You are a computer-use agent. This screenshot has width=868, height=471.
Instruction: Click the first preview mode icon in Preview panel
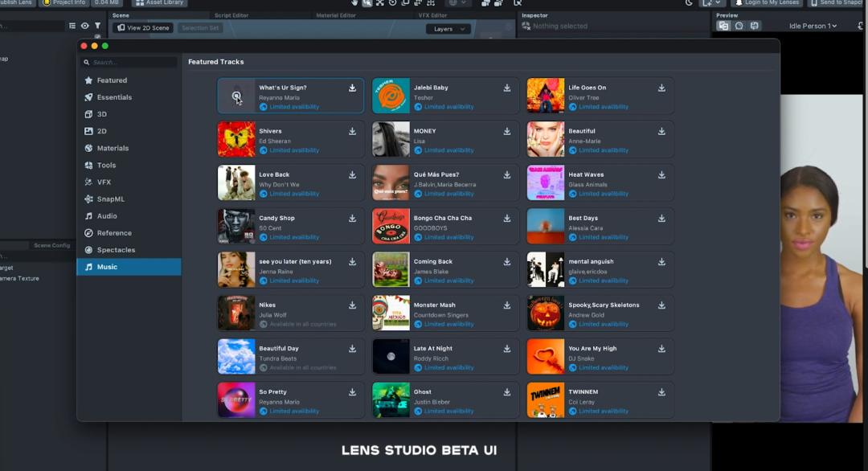coord(723,26)
